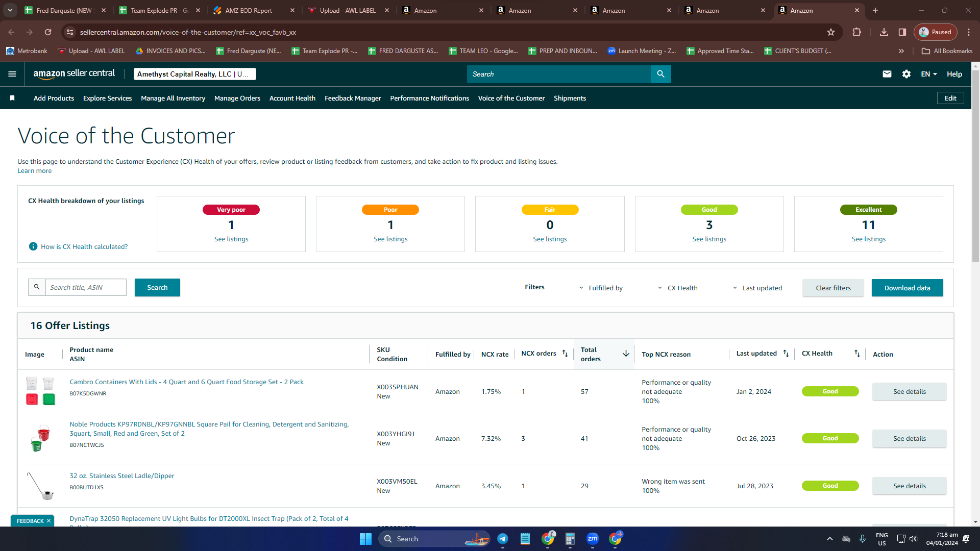Go to Manage All Inventory
Screen dimensions: 980x551
pyautogui.click(x=173, y=98)
